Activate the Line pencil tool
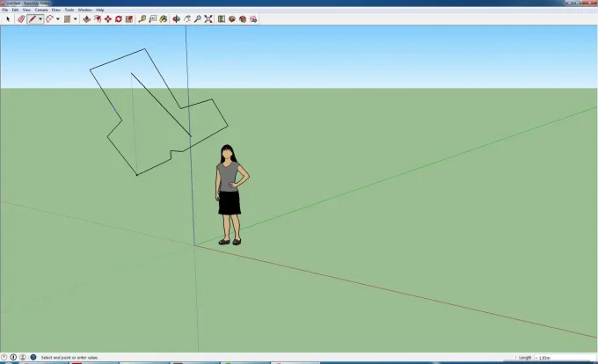This screenshot has width=598, height=364. tap(32, 18)
